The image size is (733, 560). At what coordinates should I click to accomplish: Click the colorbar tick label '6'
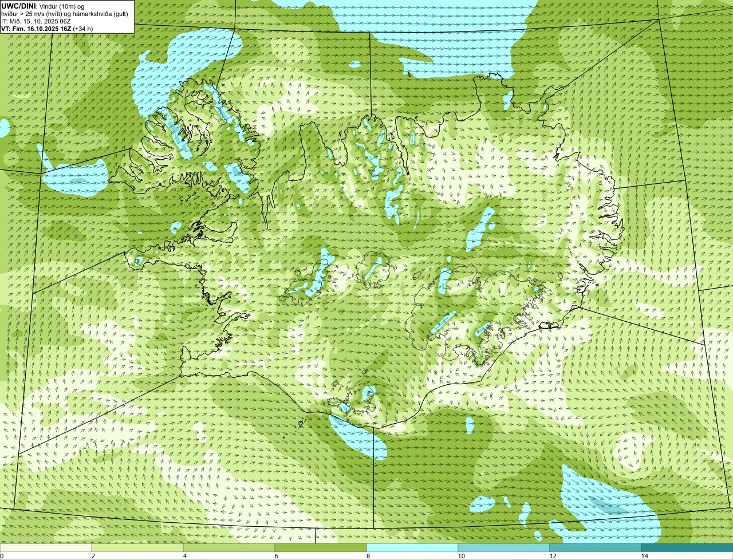(276, 556)
